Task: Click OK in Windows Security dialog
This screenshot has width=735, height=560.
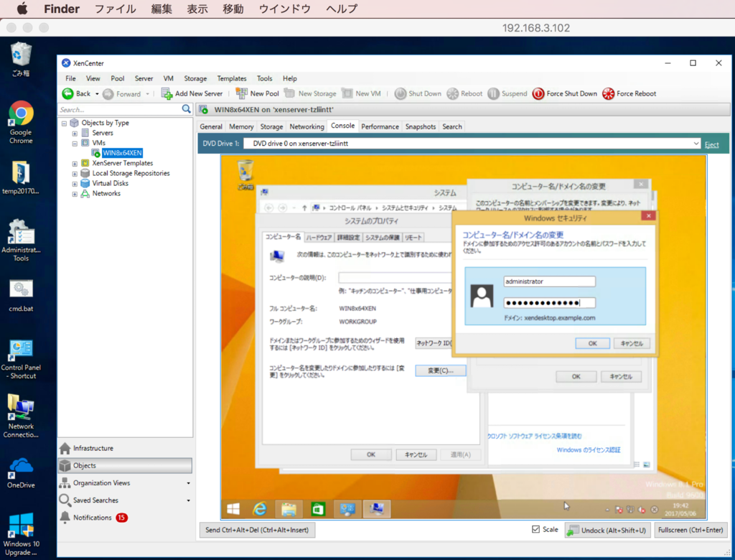Action: click(x=592, y=343)
